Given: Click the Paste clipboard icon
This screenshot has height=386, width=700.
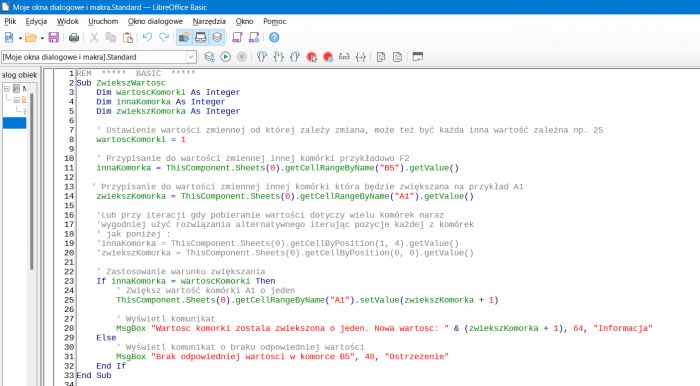Looking at the screenshot, I should pos(128,37).
